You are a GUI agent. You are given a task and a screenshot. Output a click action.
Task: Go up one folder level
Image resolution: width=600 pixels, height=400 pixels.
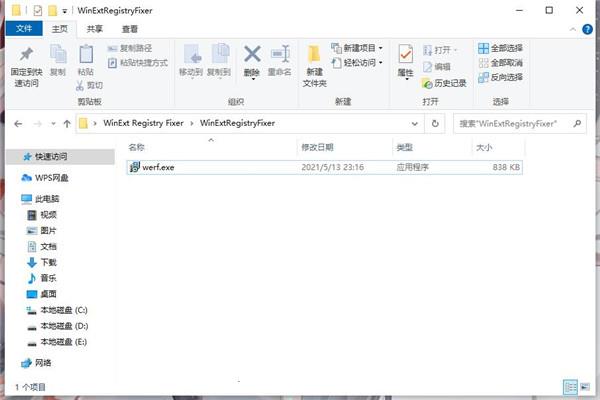coord(67,124)
